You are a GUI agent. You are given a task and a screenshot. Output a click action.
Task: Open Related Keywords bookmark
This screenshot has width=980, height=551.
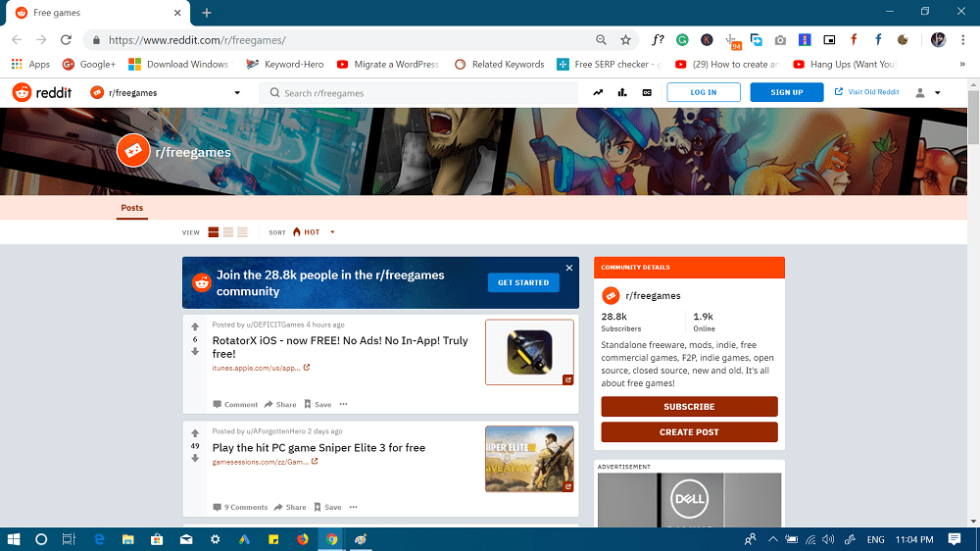[x=500, y=65]
